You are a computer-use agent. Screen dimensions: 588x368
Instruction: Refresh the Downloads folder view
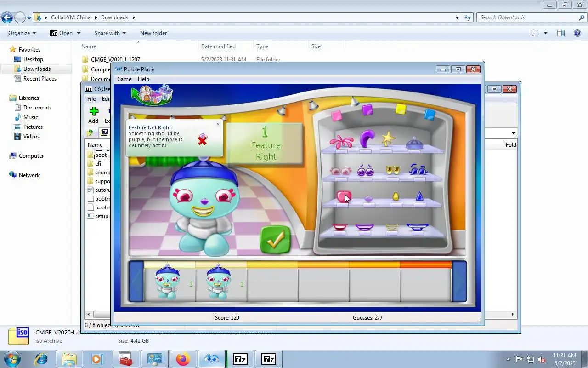[468, 18]
